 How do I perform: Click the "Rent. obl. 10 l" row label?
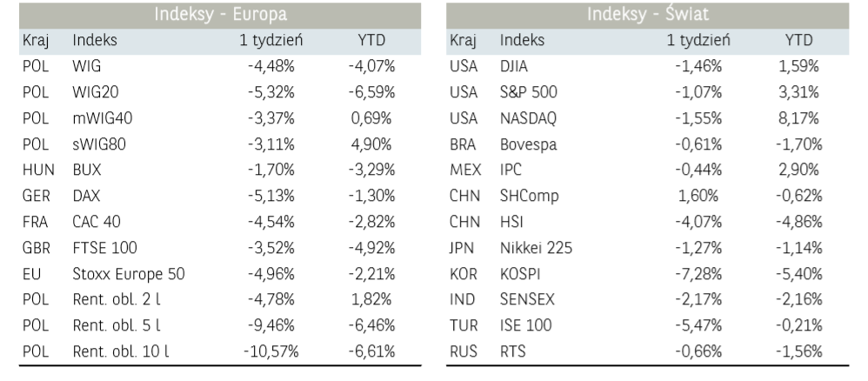tap(121, 351)
